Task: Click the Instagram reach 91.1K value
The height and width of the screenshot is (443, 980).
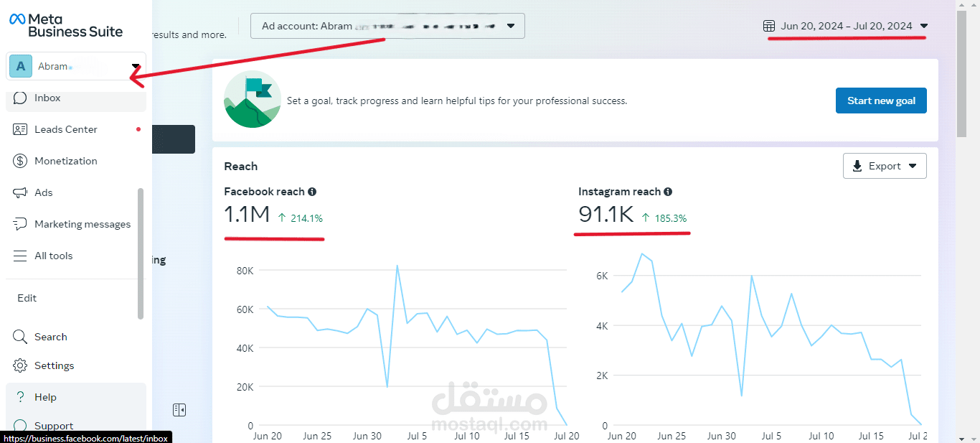Action: click(x=606, y=214)
